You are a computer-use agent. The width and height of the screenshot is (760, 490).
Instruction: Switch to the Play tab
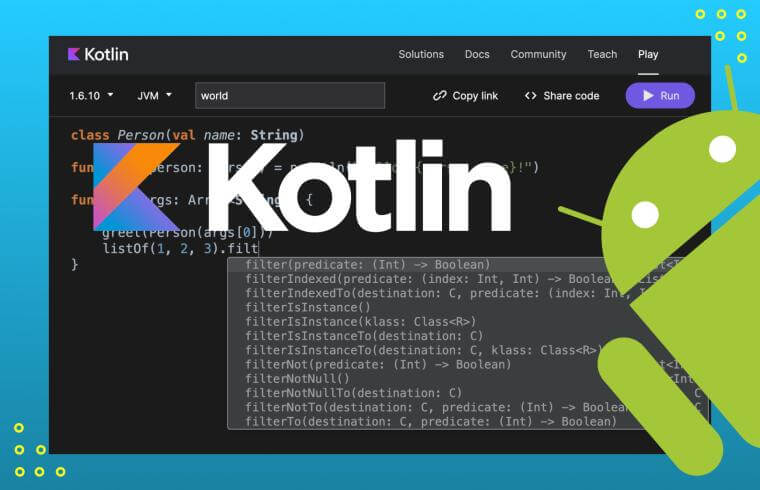pos(648,54)
